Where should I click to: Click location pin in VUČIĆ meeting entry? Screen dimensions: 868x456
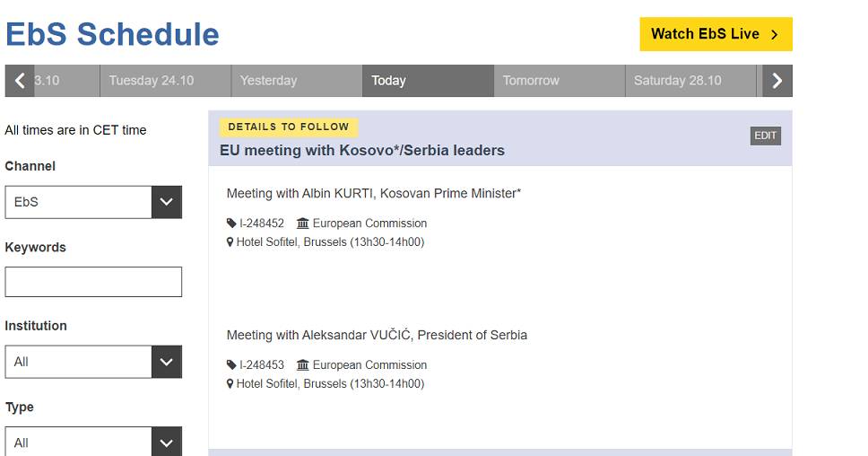click(x=230, y=384)
